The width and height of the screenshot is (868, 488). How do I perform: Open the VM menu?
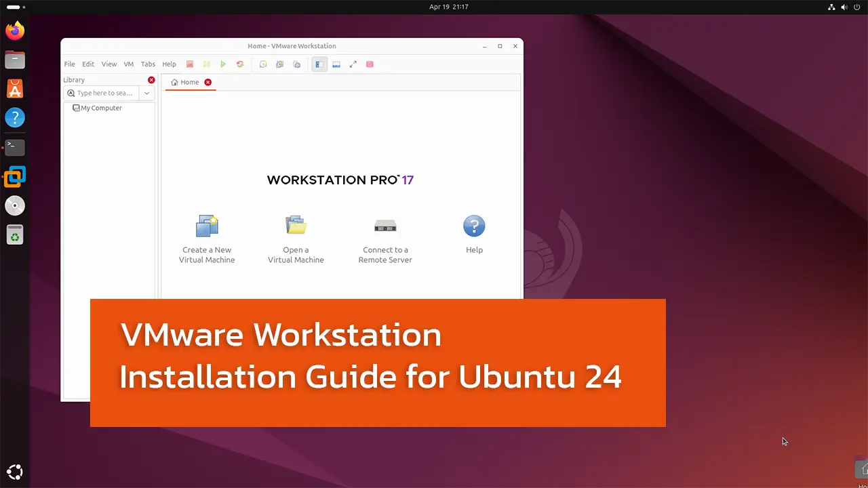tap(128, 64)
